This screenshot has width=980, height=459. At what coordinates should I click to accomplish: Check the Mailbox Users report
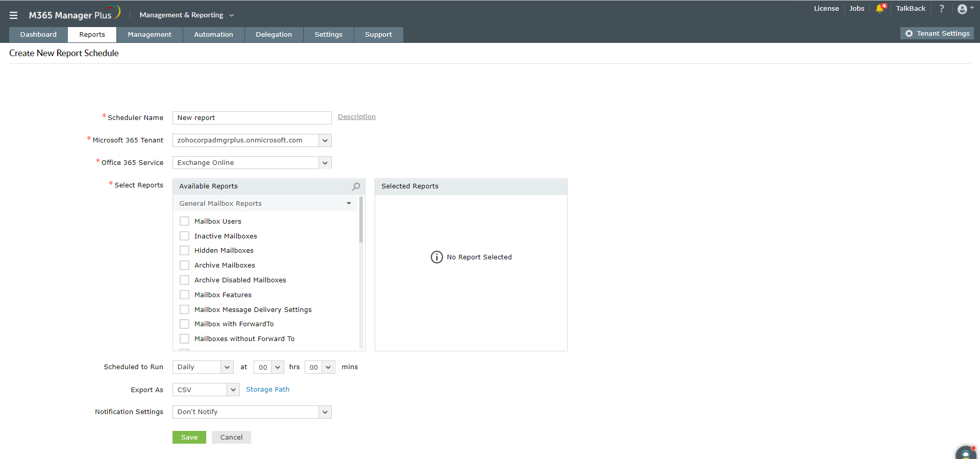[x=184, y=221]
